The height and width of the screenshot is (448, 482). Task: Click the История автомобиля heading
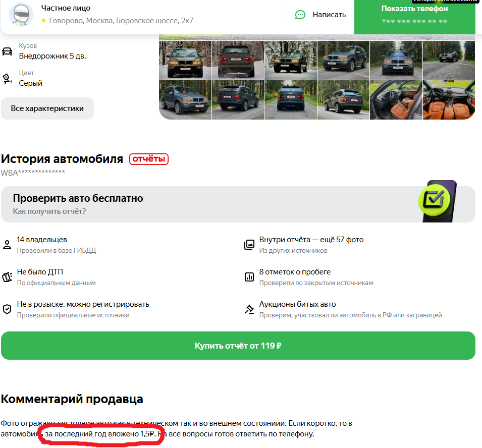click(62, 159)
